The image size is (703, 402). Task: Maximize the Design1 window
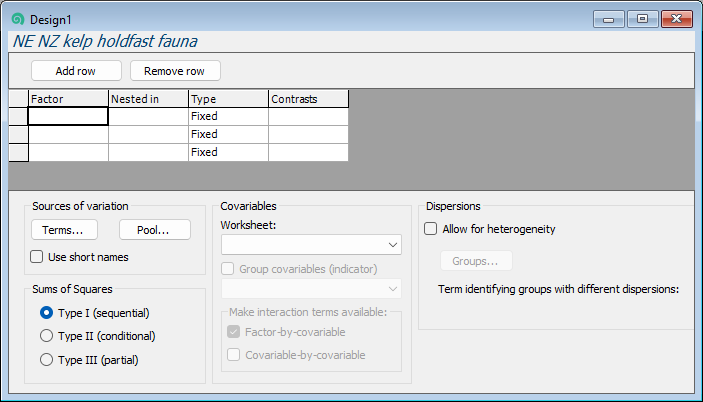(642, 19)
